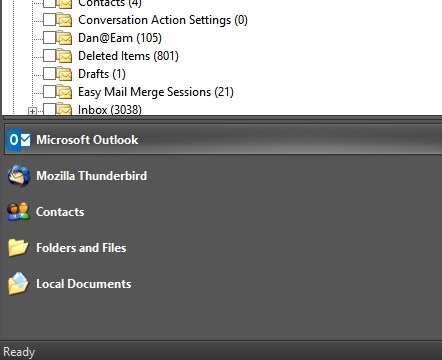Select the Microsoft Outlook panel
The width and height of the screenshot is (442, 360).
click(x=223, y=140)
